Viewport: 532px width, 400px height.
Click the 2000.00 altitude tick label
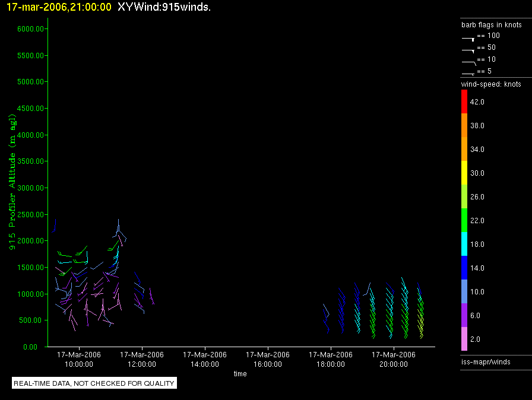point(30,241)
